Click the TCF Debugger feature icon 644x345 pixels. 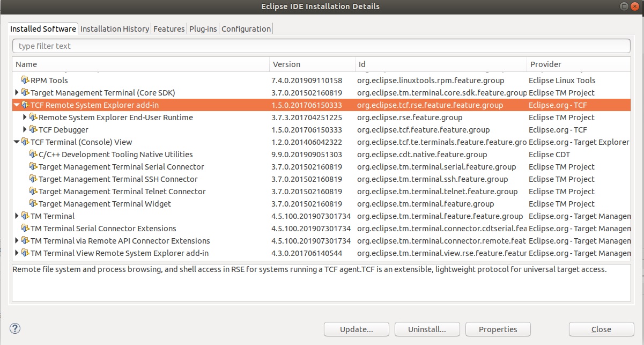coord(33,130)
